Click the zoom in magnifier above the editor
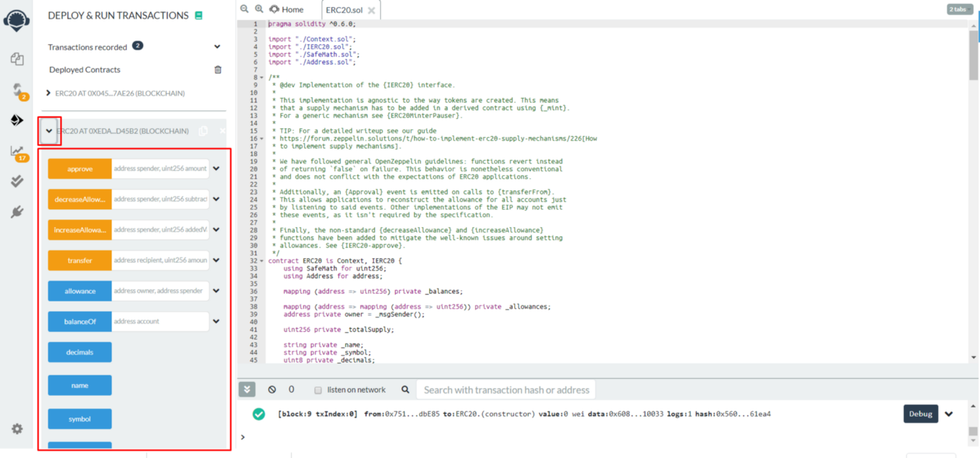 click(x=259, y=9)
